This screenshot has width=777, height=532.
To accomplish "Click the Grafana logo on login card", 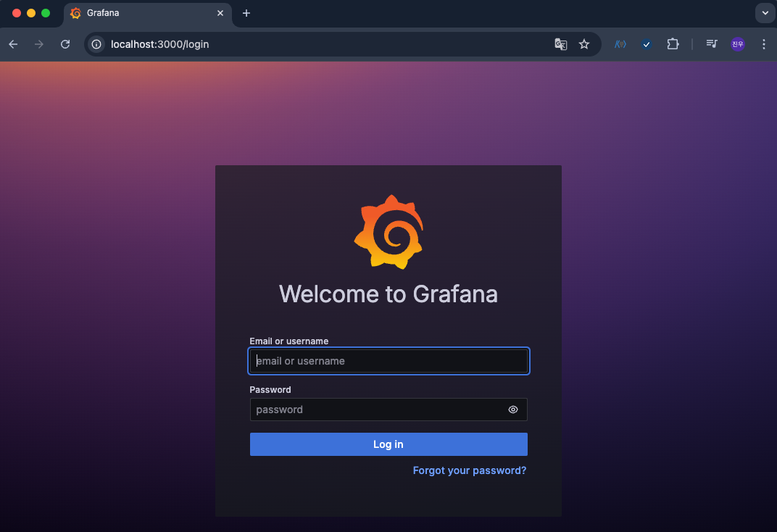I will pos(388,232).
